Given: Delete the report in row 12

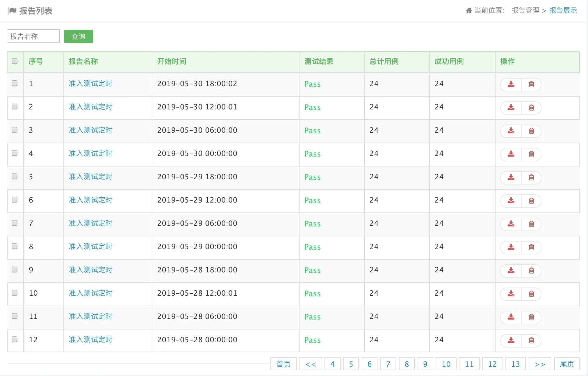Looking at the screenshot, I should pyautogui.click(x=531, y=340).
